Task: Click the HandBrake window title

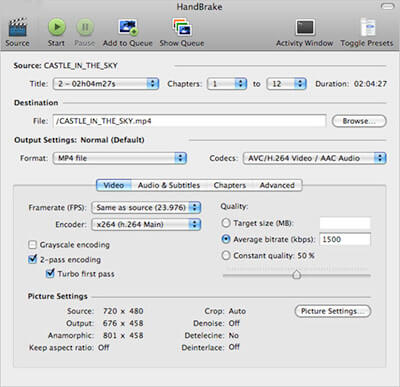Action: (199, 7)
